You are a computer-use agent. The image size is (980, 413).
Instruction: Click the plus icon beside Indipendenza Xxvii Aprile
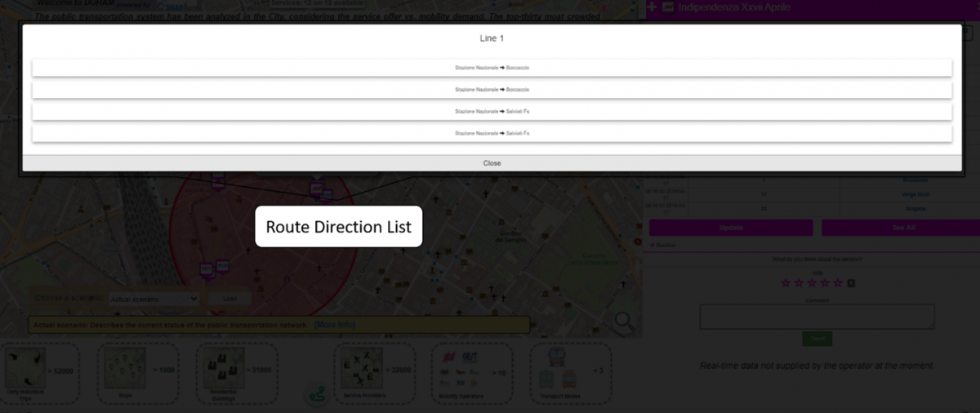[652, 7]
